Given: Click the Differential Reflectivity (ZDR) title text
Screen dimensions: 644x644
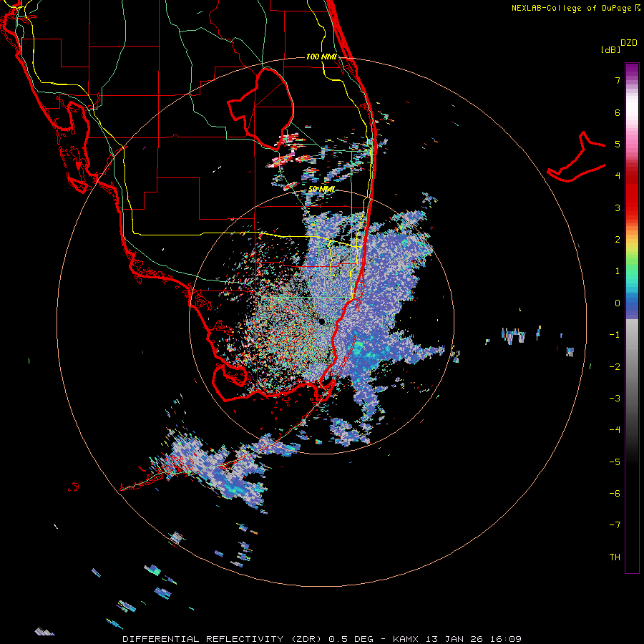Looking at the screenshot, I should point(223,639).
